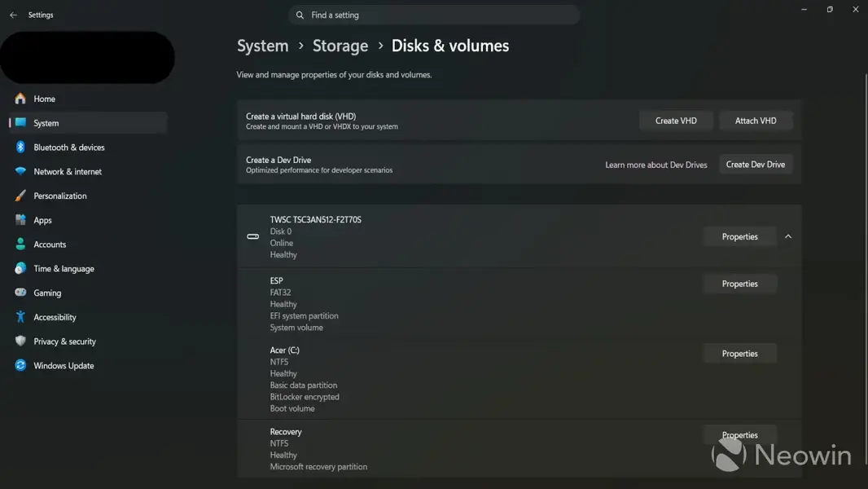Click Create Dev Drive button
This screenshot has width=868, height=489.
756,165
